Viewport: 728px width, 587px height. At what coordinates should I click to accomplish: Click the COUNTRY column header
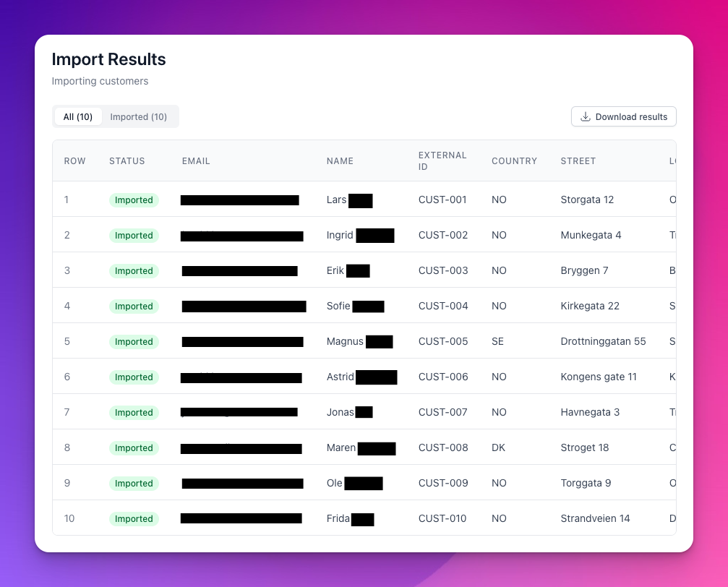pyautogui.click(x=514, y=160)
